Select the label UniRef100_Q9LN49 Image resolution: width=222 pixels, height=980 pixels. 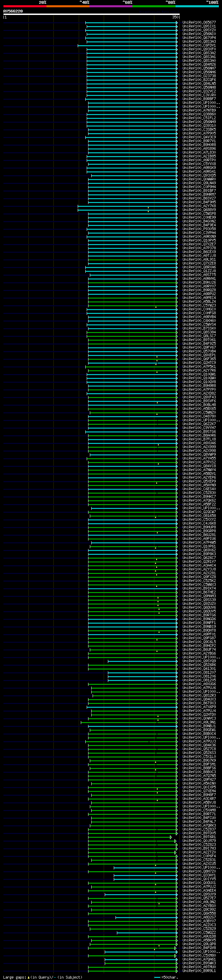pos(199,183)
